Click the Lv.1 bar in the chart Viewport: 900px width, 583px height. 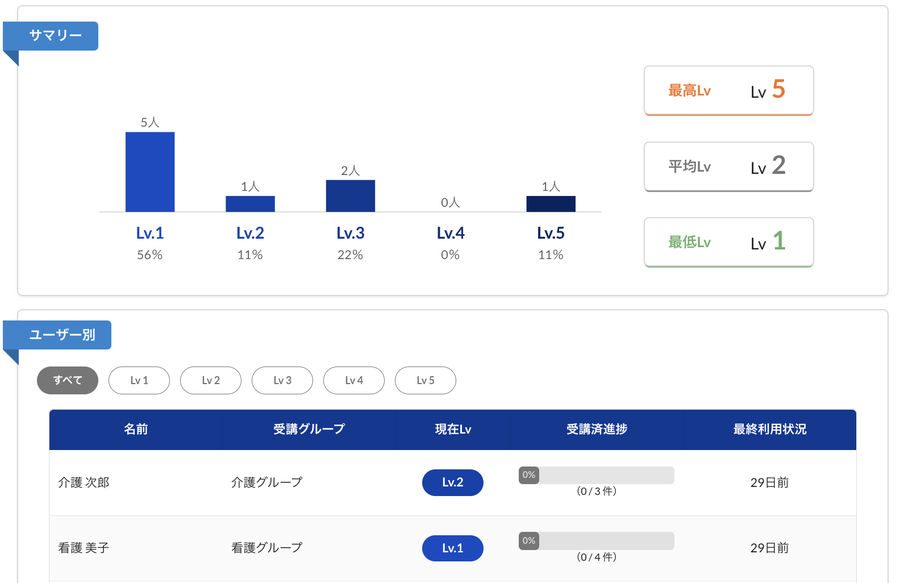pyautogui.click(x=150, y=172)
